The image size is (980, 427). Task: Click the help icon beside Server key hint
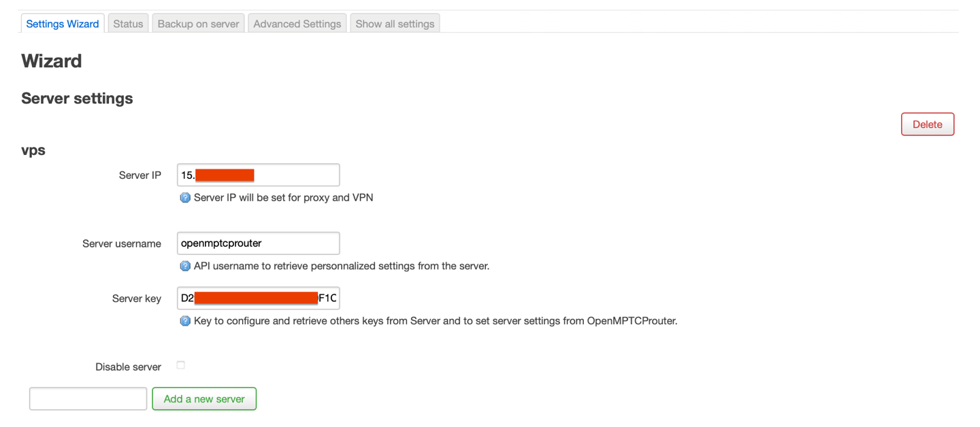click(x=184, y=320)
